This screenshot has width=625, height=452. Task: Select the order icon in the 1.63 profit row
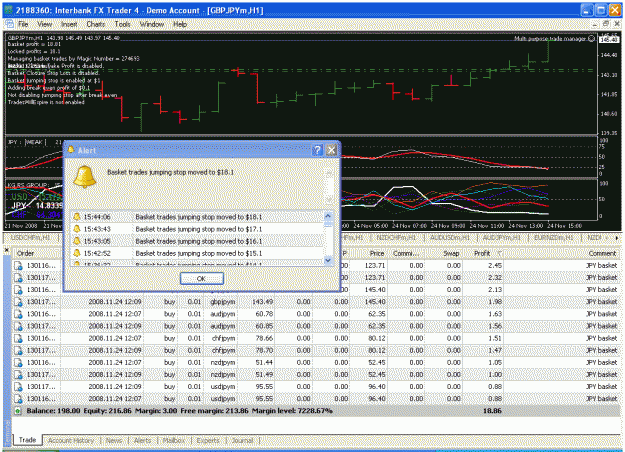[x=18, y=314]
